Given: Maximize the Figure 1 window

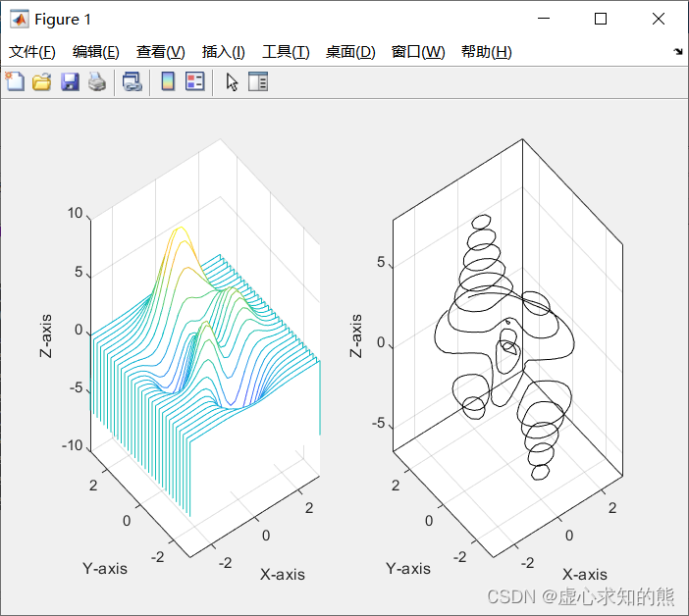Looking at the screenshot, I should (601, 19).
